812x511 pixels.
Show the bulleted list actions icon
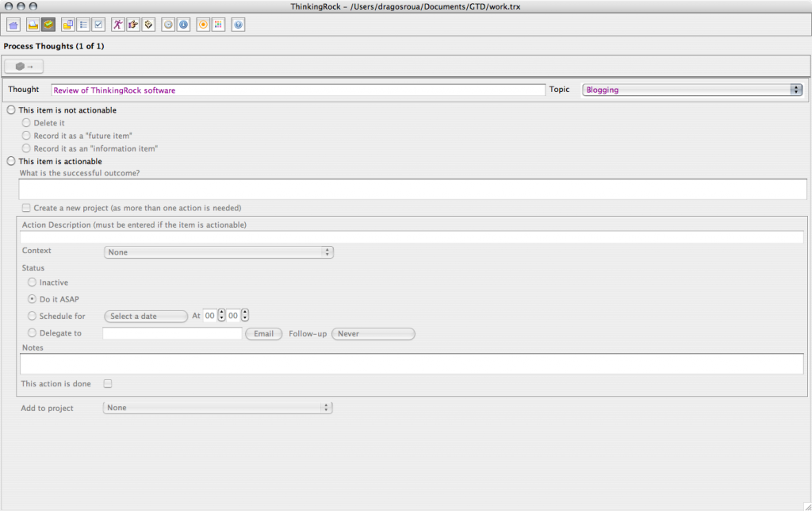pyautogui.click(x=83, y=25)
